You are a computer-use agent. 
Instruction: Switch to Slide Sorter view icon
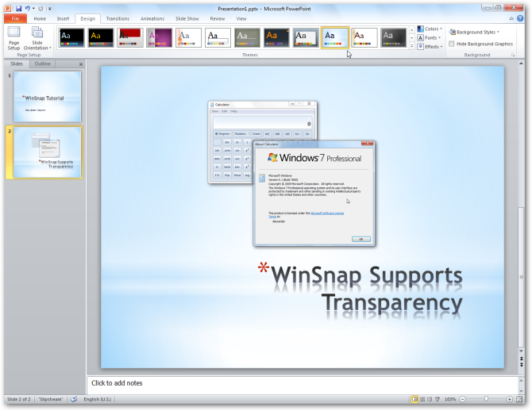pos(422,399)
